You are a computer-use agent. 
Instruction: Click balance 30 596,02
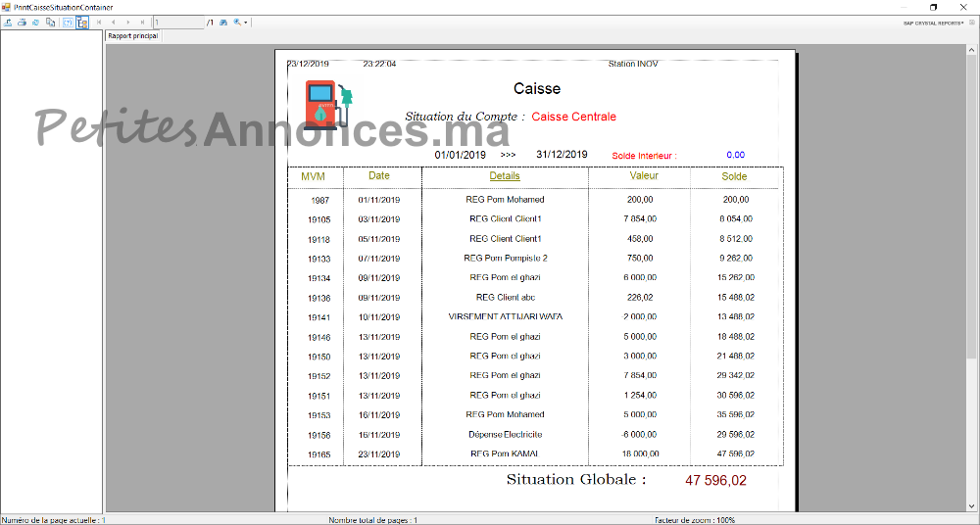(x=736, y=395)
